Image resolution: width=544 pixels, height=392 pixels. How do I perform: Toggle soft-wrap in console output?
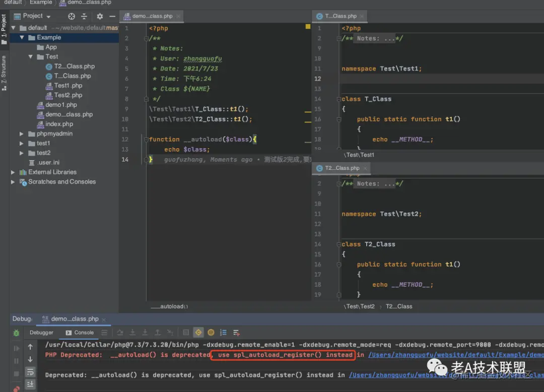coord(30,372)
